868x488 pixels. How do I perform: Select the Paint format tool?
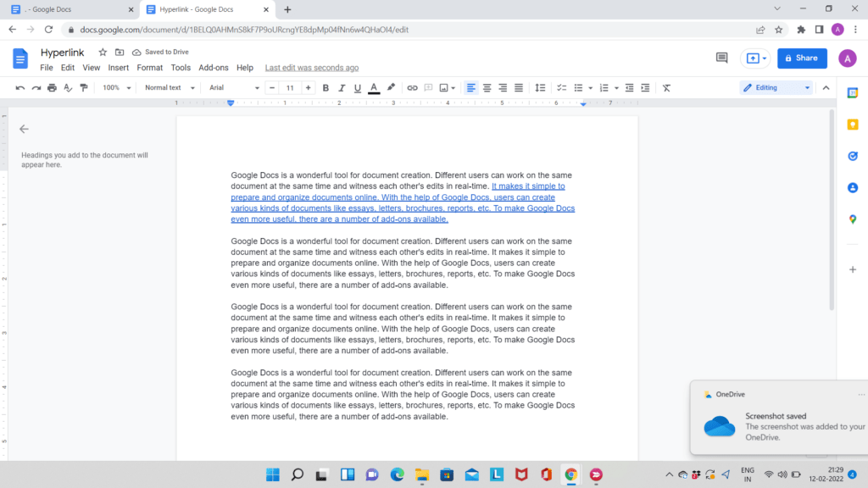point(81,87)
